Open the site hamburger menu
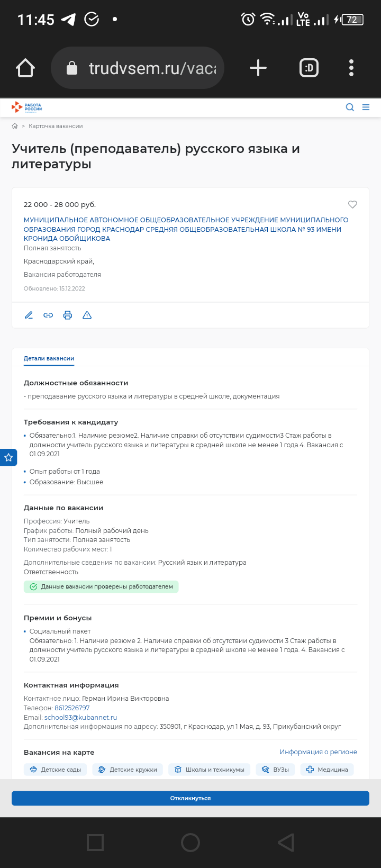The image size is (381, 868). pyautogui.click(x=366, y=107)
